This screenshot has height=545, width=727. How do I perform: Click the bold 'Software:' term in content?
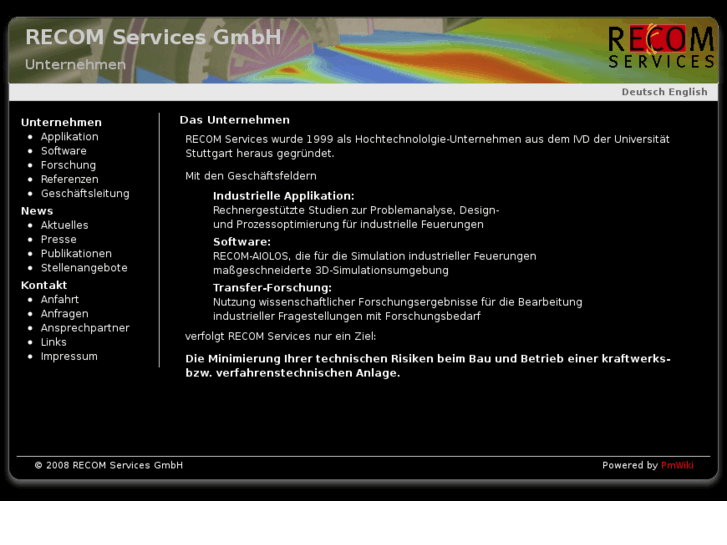242,242
